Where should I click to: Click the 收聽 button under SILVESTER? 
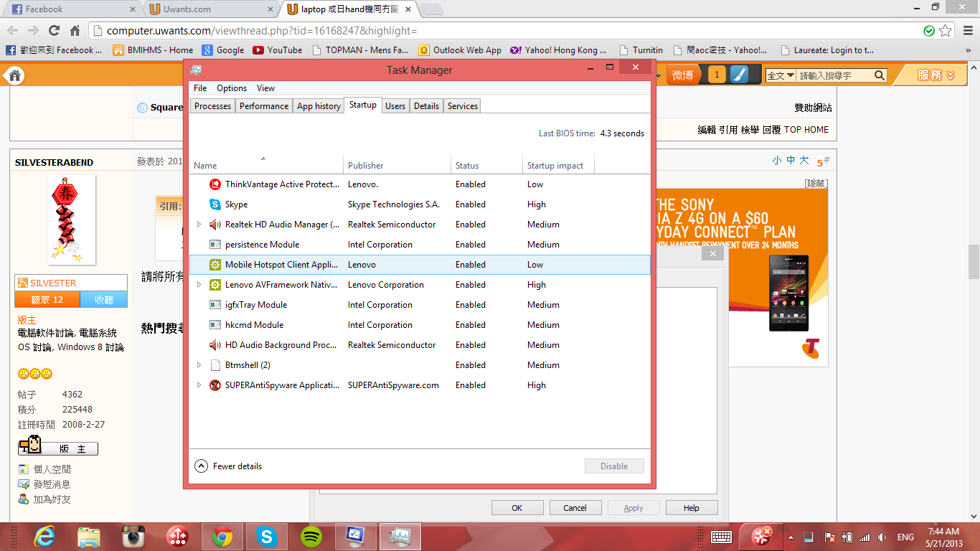[104, 300]
